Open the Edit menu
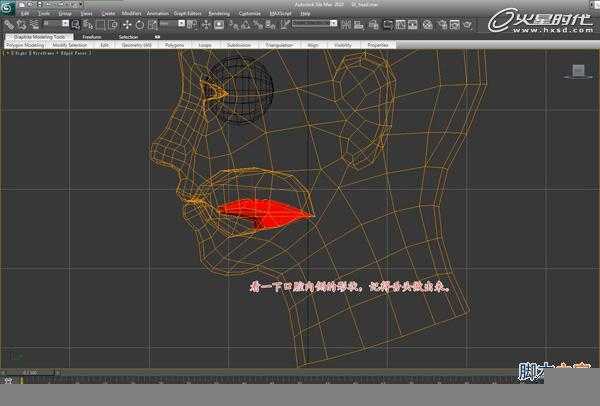The width and height of the screenshot is (600, 406). click(25, 13)
